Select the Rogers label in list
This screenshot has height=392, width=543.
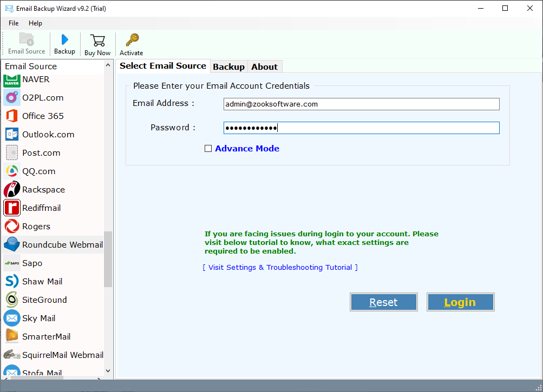pyautogui.click(x=36, y=226)
